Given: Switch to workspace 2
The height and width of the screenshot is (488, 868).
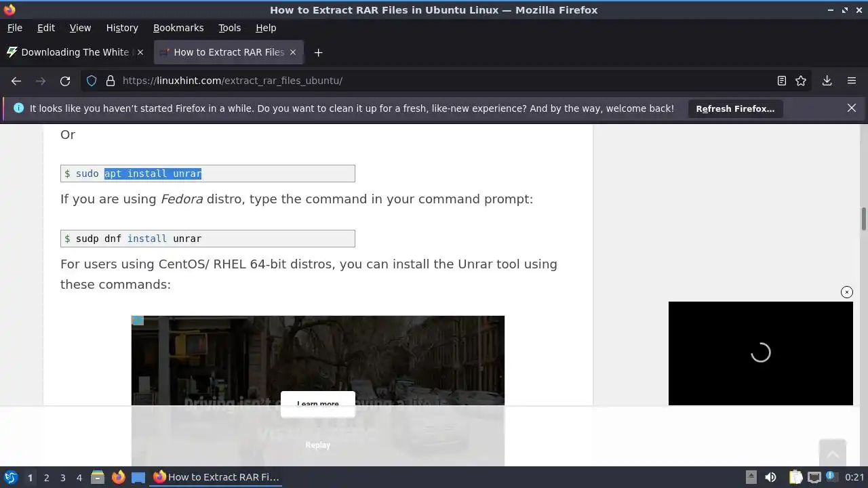Looking at the screenshot, I should pyautogui.click(x=46, y=477).
